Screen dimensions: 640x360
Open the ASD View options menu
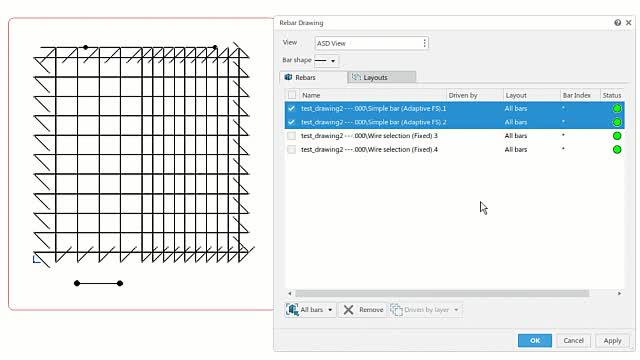tap(424, 43)
